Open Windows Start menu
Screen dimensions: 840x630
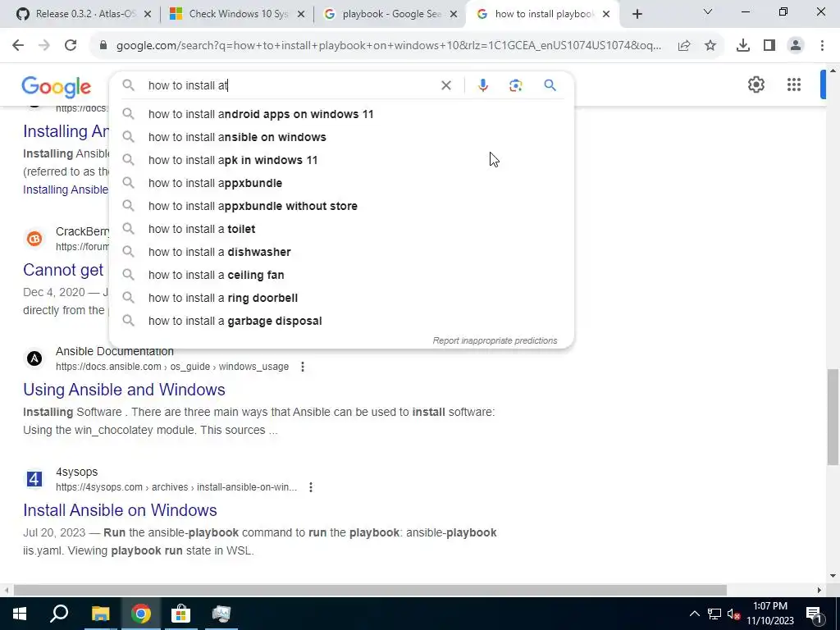click(x=20, y=614)
